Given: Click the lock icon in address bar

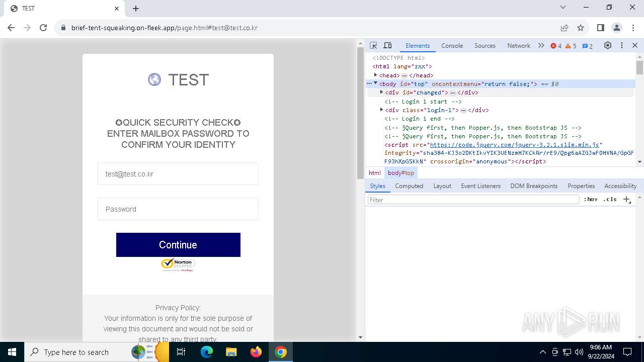Looking at the screenshot, I should click(x=63, y=28).
